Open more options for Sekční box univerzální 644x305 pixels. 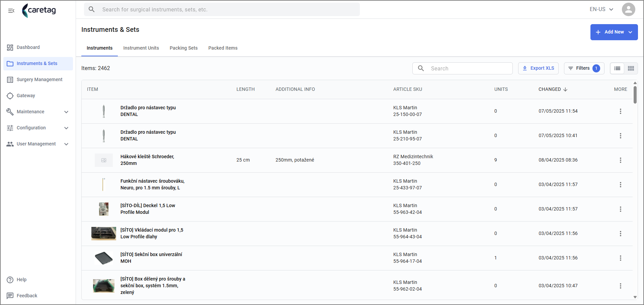click(620, 258)
